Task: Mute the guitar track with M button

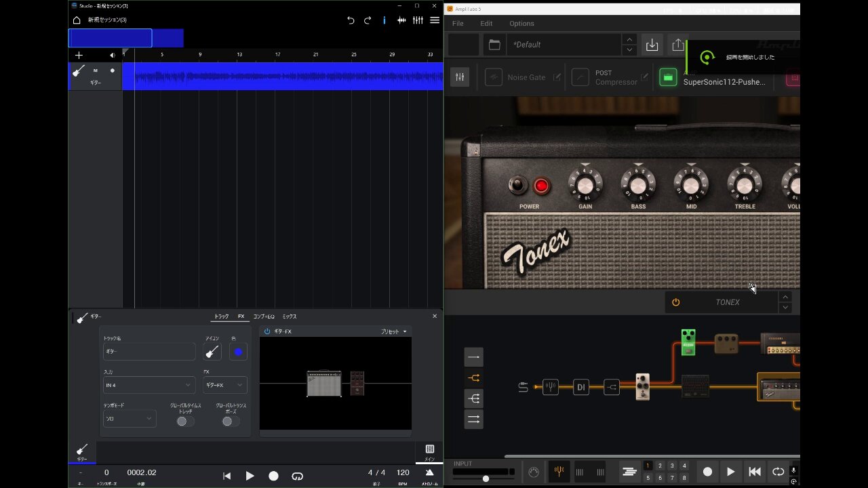Action: click(x=96, y=70)
